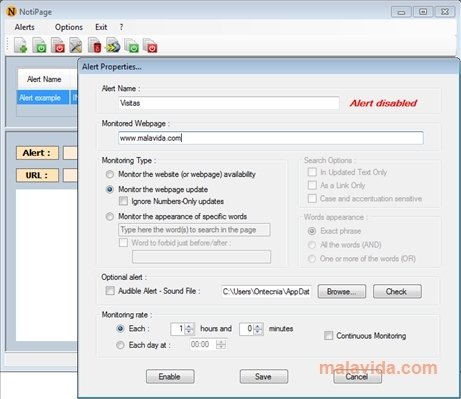Select Monitor the appearance of specific words

coord(110,217)
